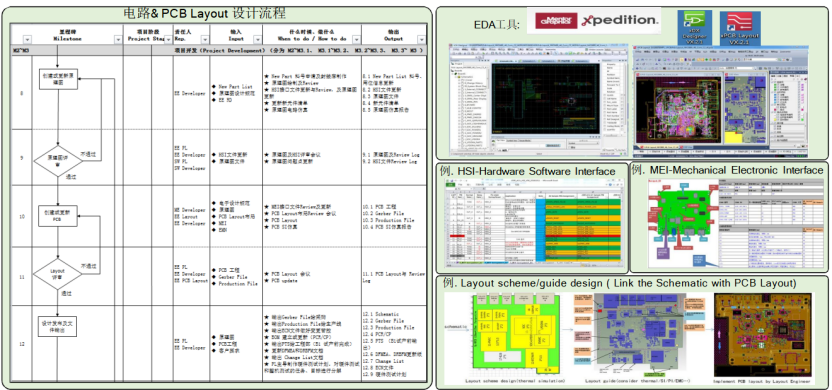Open the Project Stage column filter dropdown

point(169,39)
